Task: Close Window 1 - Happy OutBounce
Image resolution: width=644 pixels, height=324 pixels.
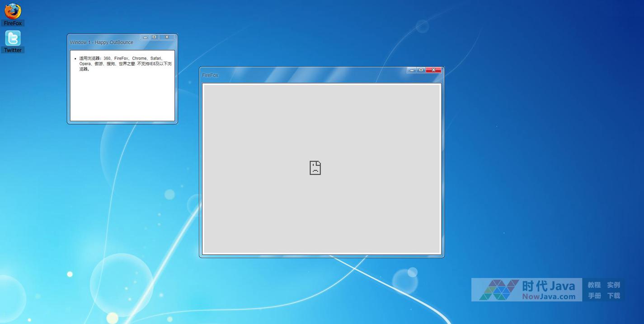Action: point(167,37)
